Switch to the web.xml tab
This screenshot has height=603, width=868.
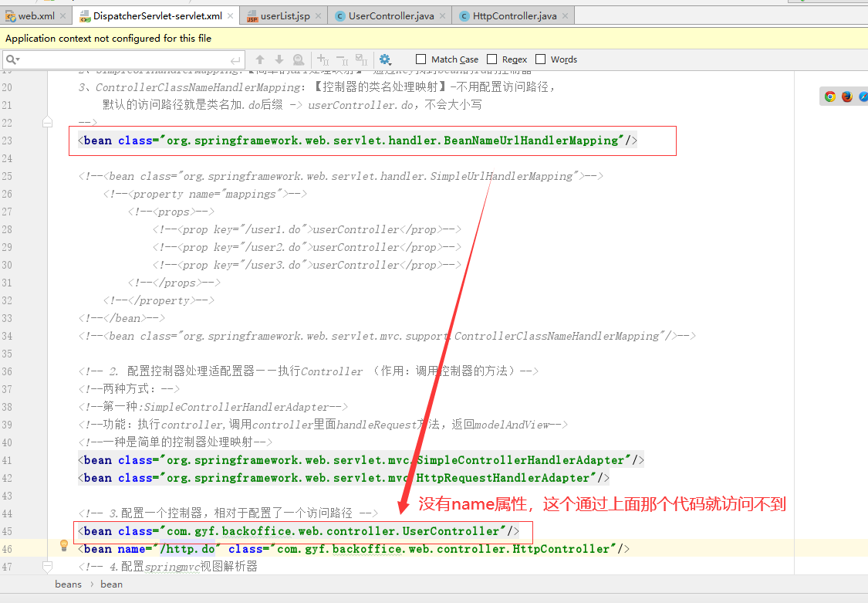(36, 16)
